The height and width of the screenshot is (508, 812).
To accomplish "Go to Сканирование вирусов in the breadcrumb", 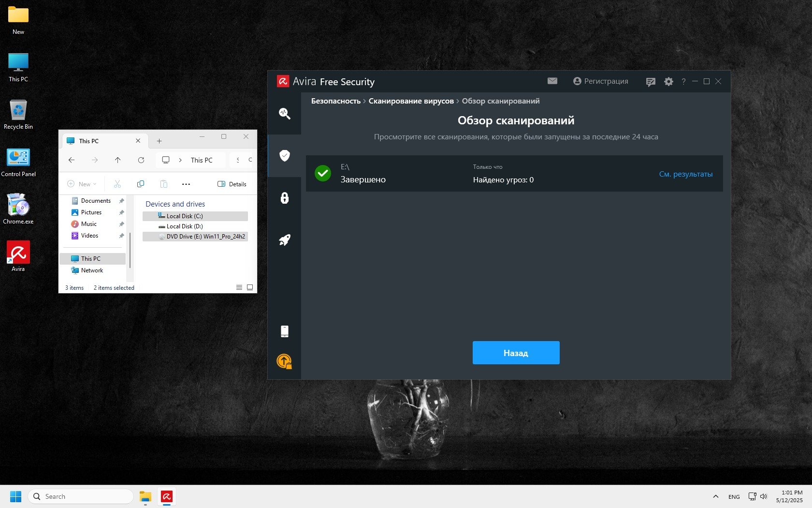I will [x=411, y=101].
